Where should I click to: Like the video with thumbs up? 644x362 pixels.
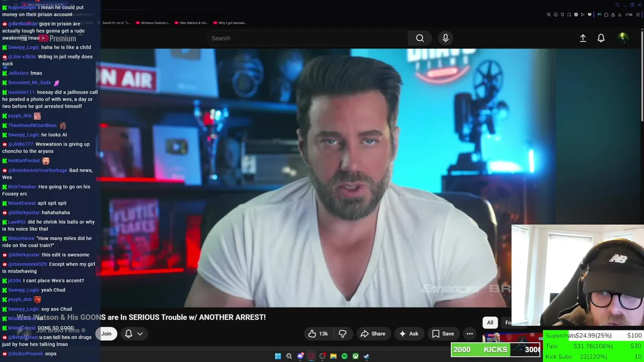[312, 333]
